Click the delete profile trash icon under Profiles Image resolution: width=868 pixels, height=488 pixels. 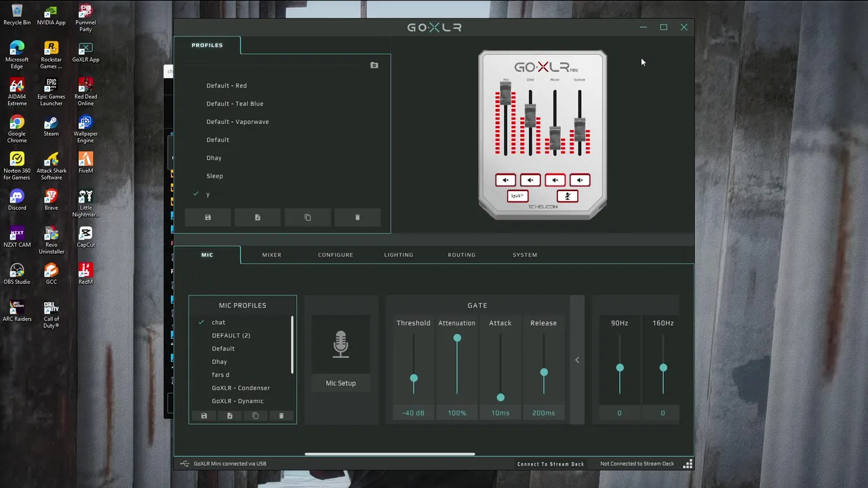(357, 218)
